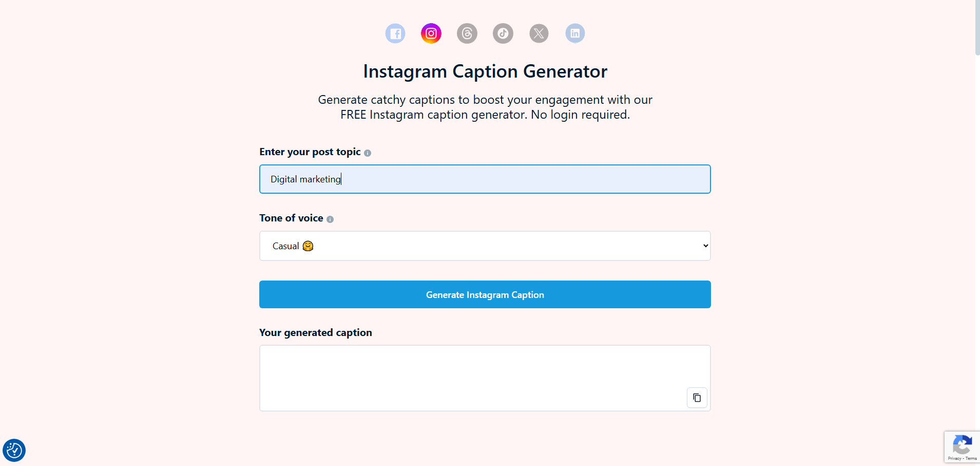Switch to the TikTok caption generator

click(x=503, y=33)
